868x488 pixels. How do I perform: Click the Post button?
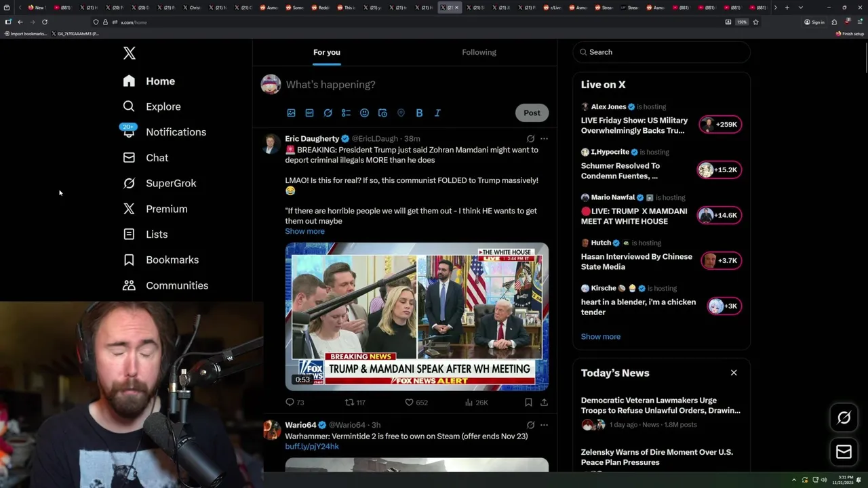532,113
